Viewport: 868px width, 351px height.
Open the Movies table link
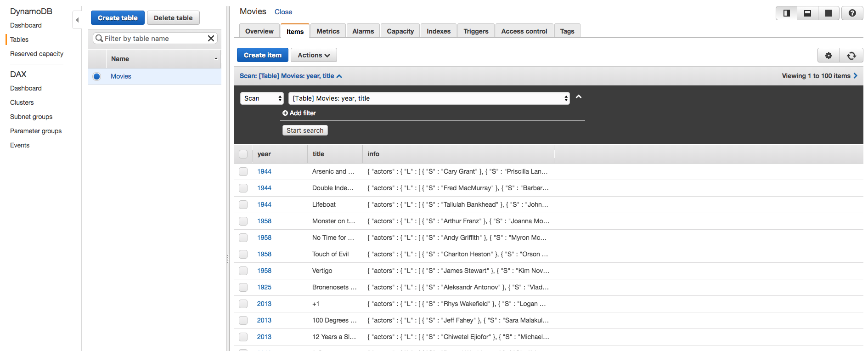pyautogui.click(x=121, y=76)
